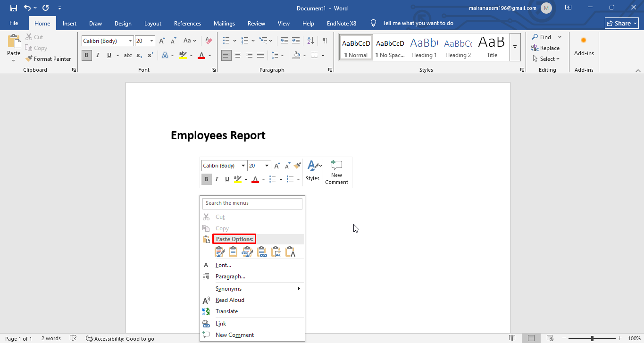Adjust the zoom slider in status bar
Viewport: 644px width, 343px height.
pos(592,338)
